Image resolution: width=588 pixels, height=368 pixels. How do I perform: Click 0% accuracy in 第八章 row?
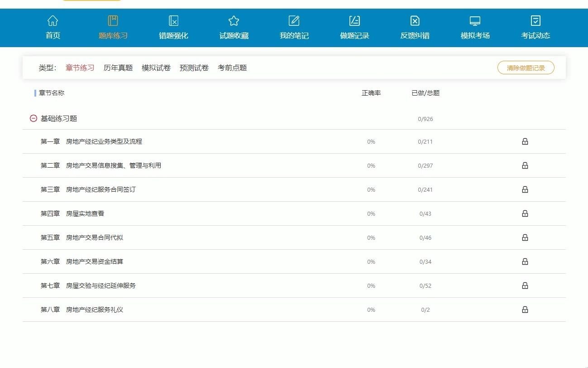click(x=371, y=310)
